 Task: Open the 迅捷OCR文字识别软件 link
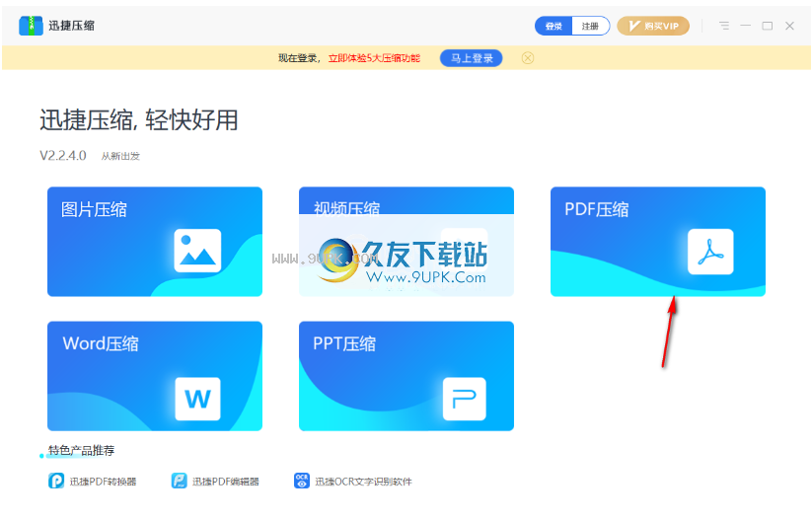[363, 482]
